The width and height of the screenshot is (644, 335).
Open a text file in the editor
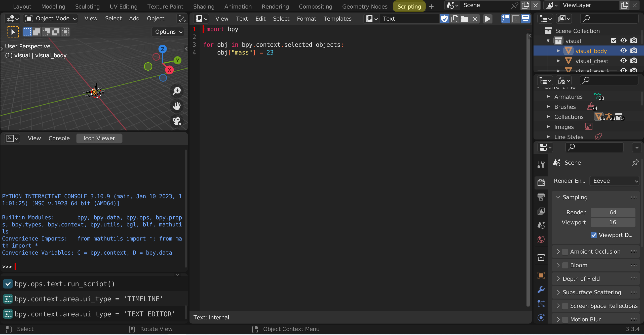pyautogui.click(x=465, y=19)
